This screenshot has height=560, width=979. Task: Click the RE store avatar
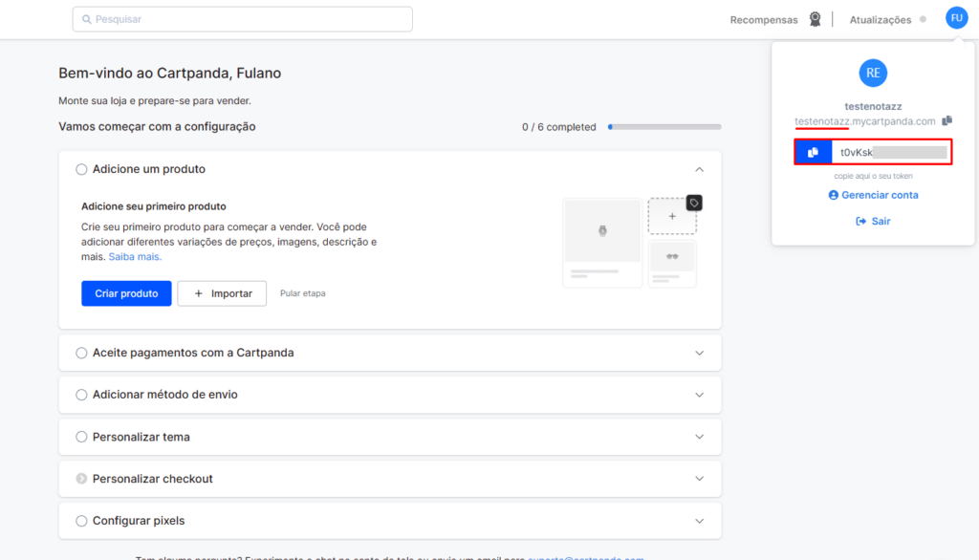point(873,73)
